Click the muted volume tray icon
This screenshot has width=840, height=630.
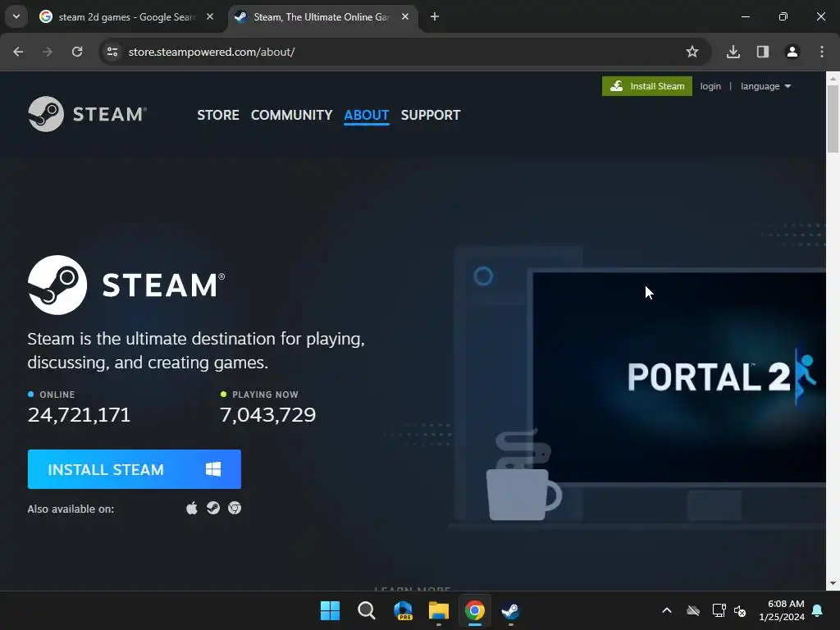[x=740, y=610]
